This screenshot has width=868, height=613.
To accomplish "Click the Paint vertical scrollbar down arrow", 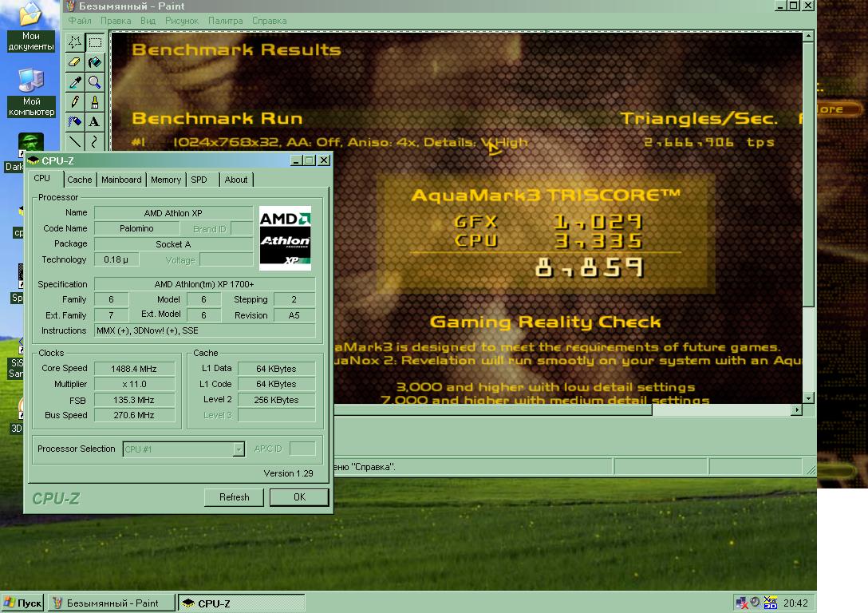I will coord(808,398).
